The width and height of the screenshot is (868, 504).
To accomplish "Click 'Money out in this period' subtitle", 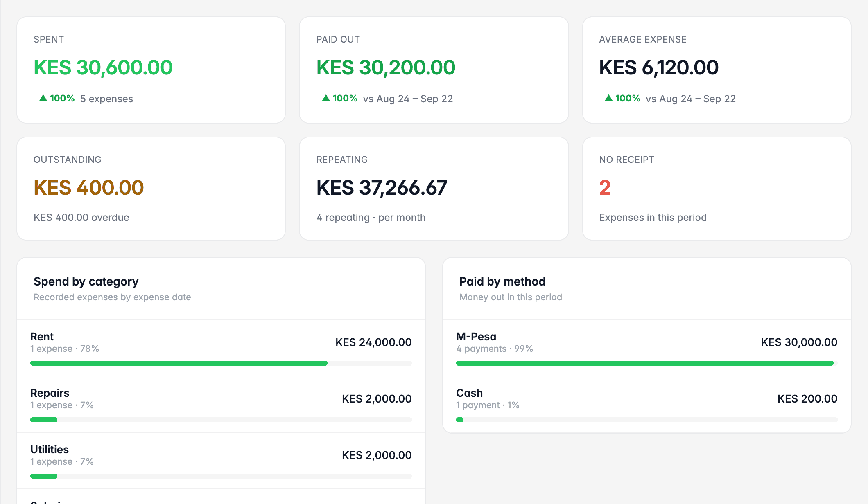I will [x=511, y=297].
